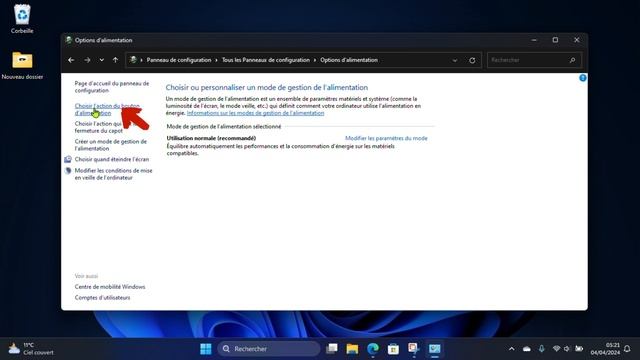Open 'Informations sur les modes de gestion' link

coord(256,113)
